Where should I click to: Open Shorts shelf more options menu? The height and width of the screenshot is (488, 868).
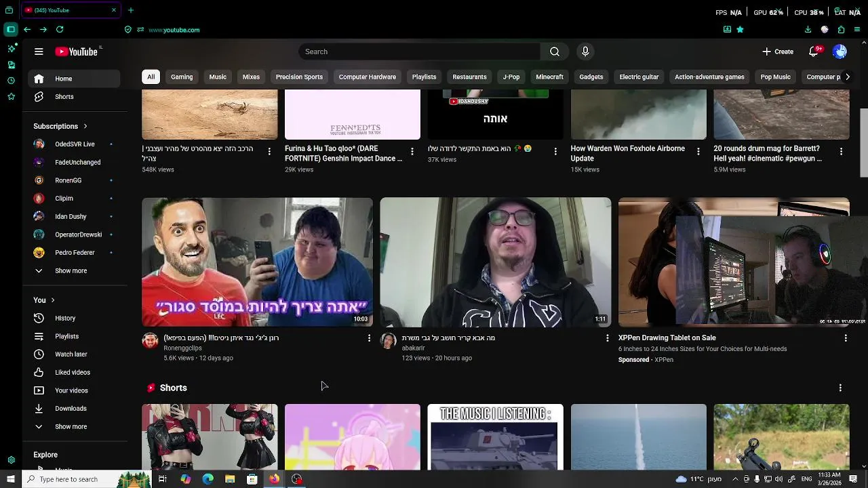[840, 388]
